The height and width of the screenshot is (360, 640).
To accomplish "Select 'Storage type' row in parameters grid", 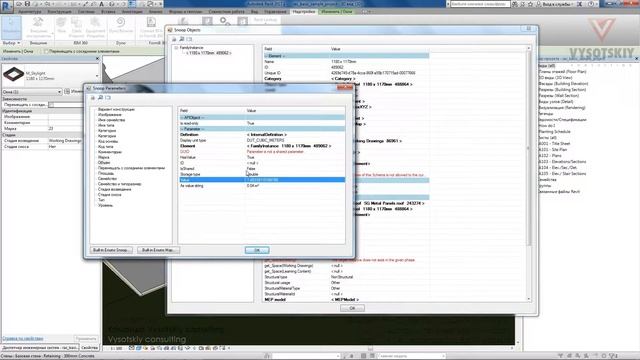I will point(262,174).
